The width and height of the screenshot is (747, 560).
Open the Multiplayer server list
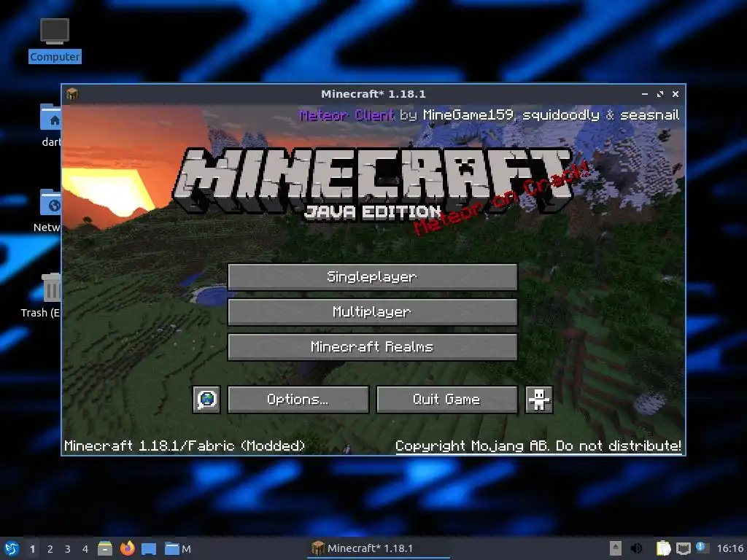tap(373, 312)
